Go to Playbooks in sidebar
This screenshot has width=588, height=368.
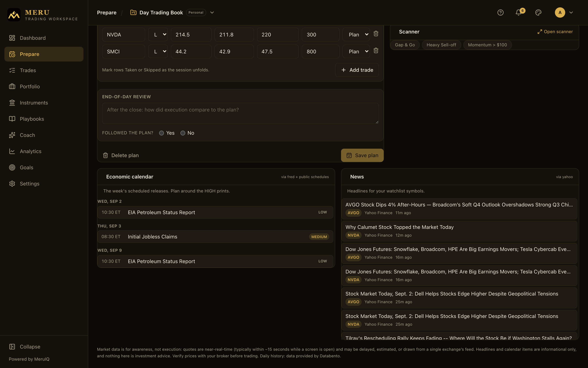44,119
